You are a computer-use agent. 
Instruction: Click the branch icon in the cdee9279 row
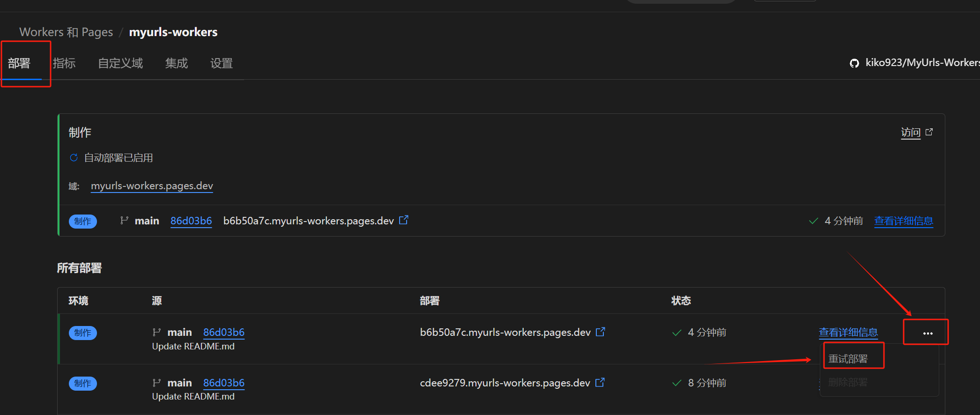[x=156, y=383]
